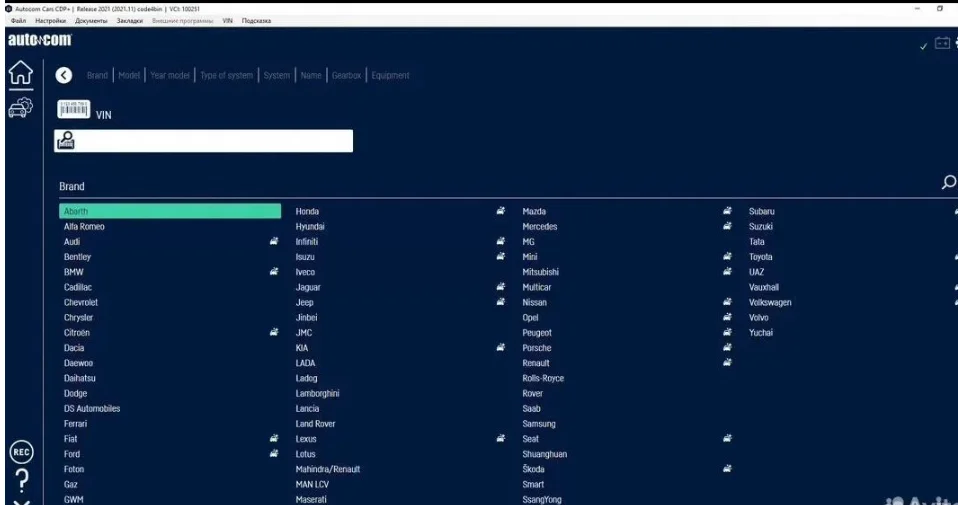This screenshot has height=505, width=958.
Task: Click the car icon next to Audi
Action: click(274, 241)
